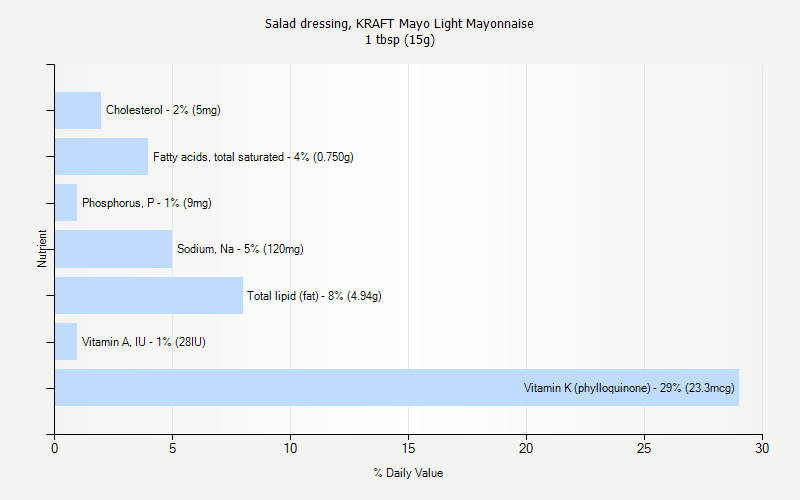Click the x-axis tick label '15'

click(x=408, y=448)
